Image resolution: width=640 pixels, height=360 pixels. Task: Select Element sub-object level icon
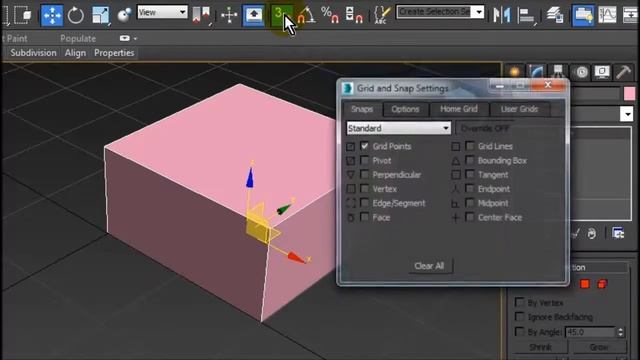pos(602,284)
